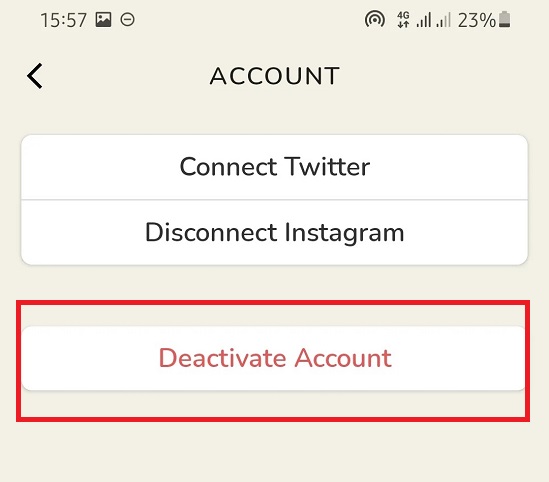The image size is (549, 482).
Task: Go back using the left chevron arrow
Action: (35, 76)
